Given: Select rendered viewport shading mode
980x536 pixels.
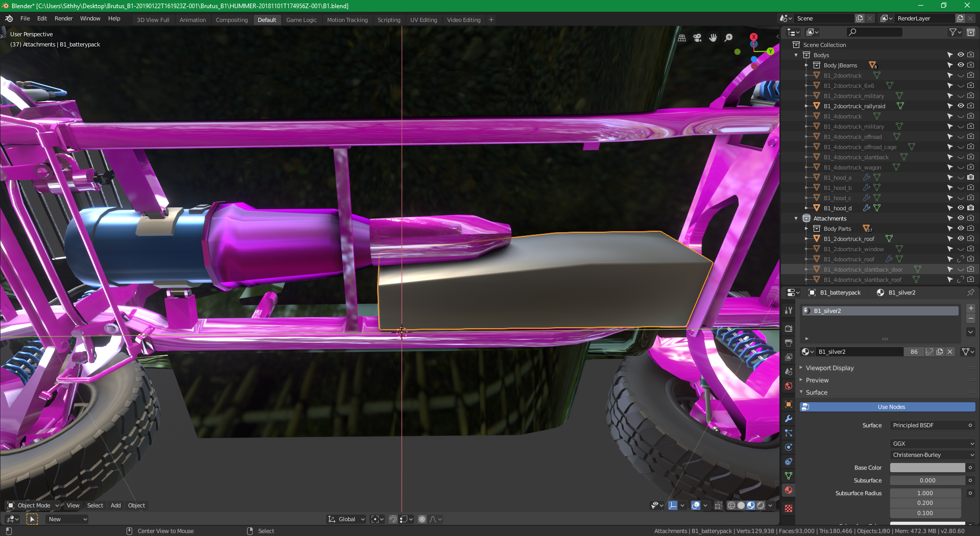Looking at the screenshot, I should (x=761, y=505).
